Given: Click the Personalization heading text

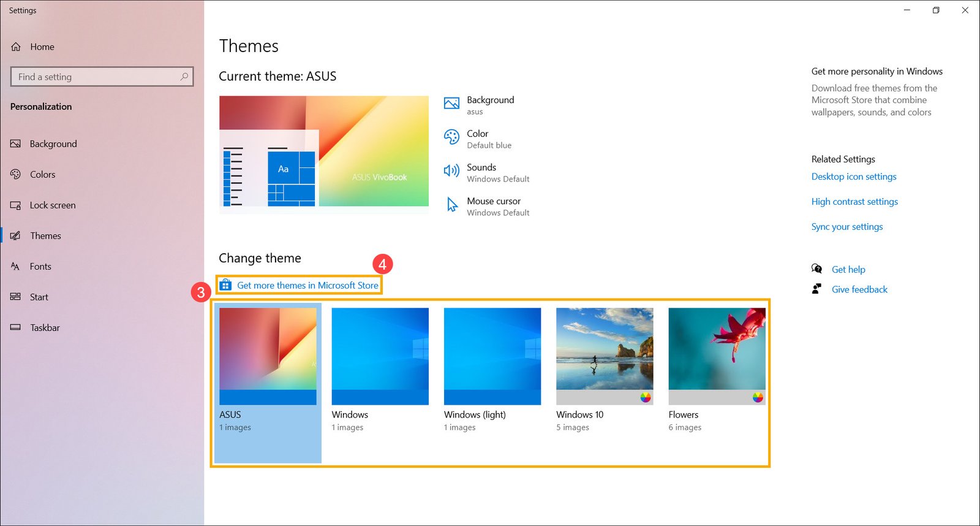Looking at the screenshot, I should [x=41, y=107].
